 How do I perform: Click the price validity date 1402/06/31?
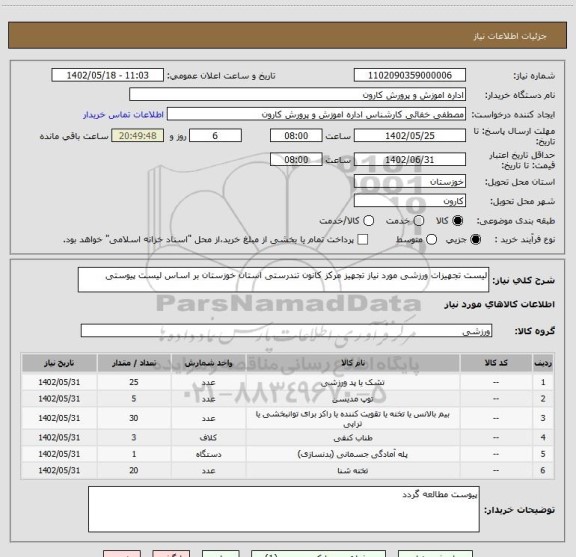pyautogui.click(x=410, y=159)
